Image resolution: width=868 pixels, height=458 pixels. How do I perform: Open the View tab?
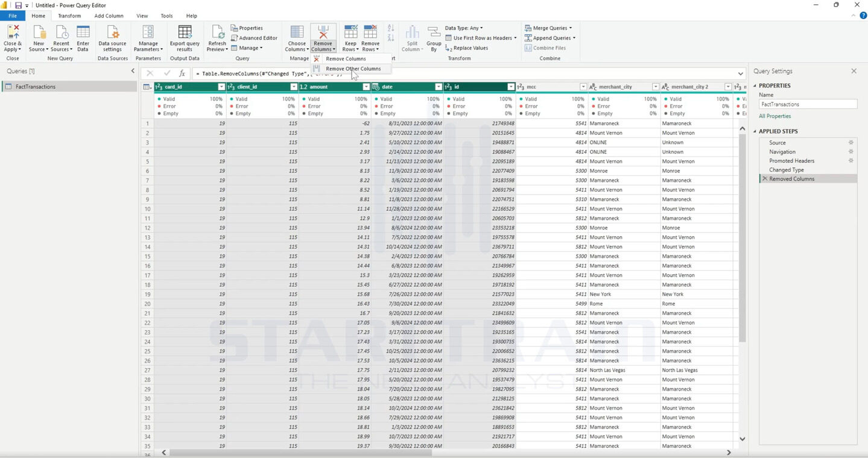142,16
